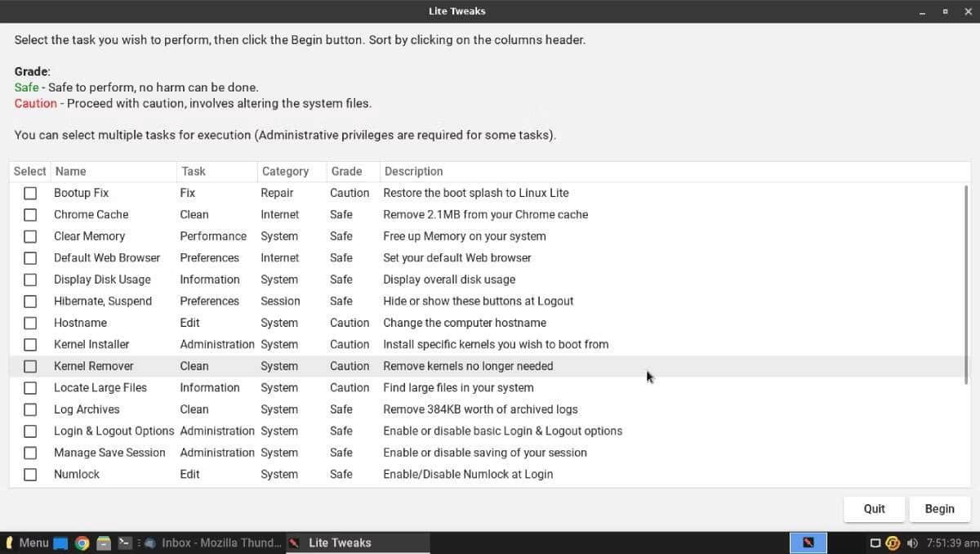This screenshot has width=980, height=554.
Task: Click the display tray icon near the clock
Action: [x=875, y=542]
